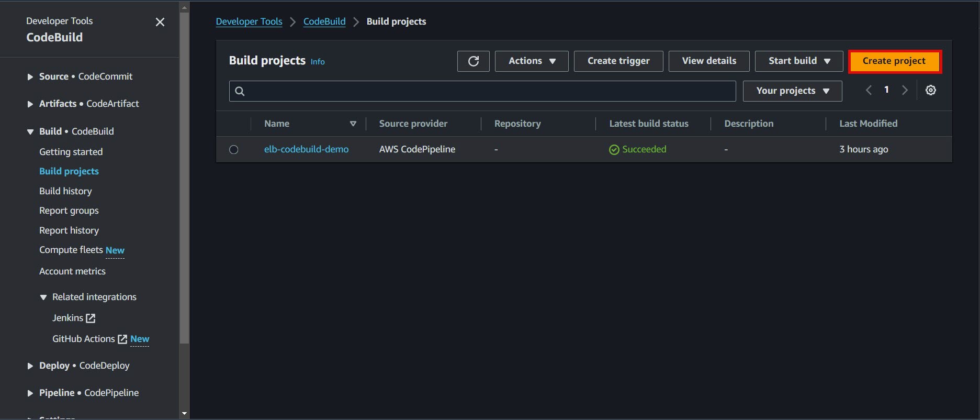
Task: Expand Deploy CodeDeploy section
Action: click(x=30, y=366)
